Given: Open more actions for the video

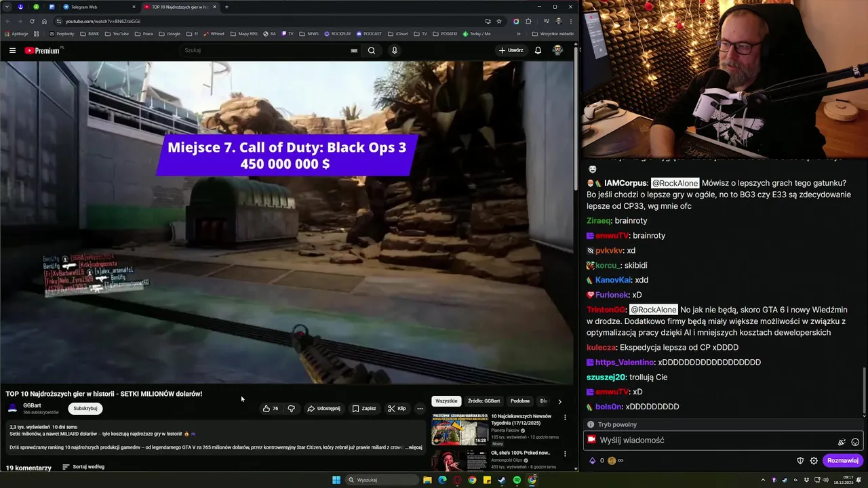Looking at the screenshot, I should tap(420, 409).
